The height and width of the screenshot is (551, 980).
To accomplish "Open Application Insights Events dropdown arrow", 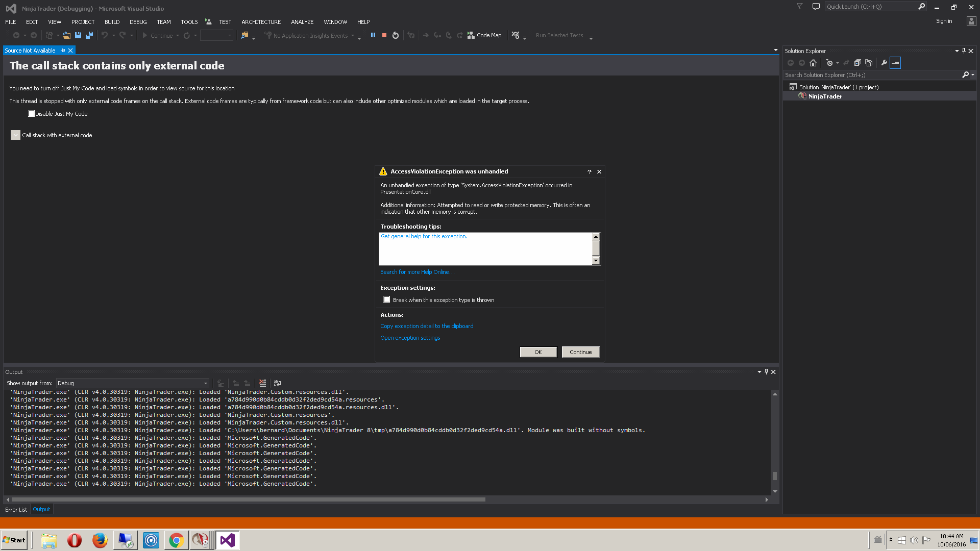I will pos(353,36).
